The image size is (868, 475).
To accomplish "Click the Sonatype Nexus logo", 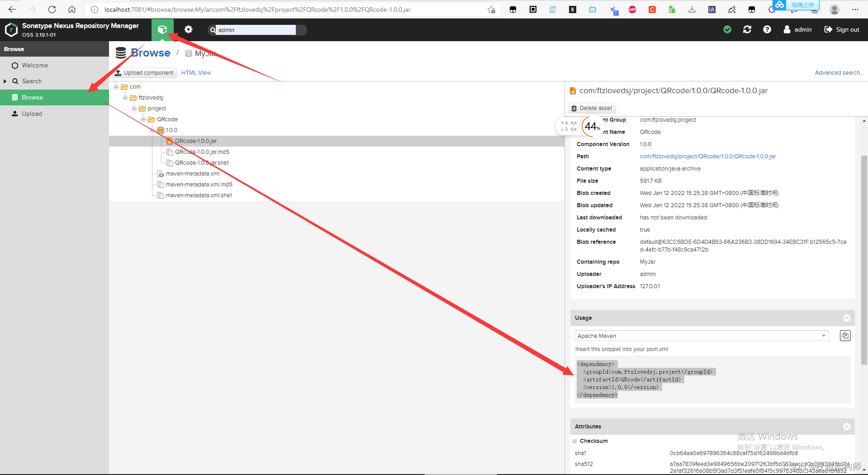I will 11,30.
